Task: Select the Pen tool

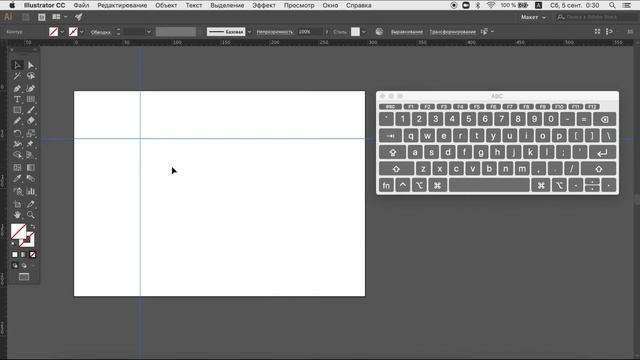Action: (x=17, y=89)
